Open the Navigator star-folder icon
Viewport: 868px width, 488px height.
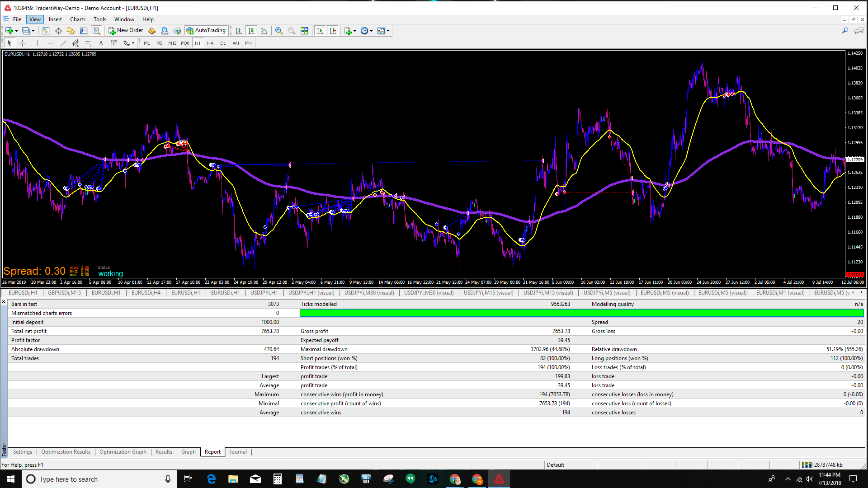point(71,31)
